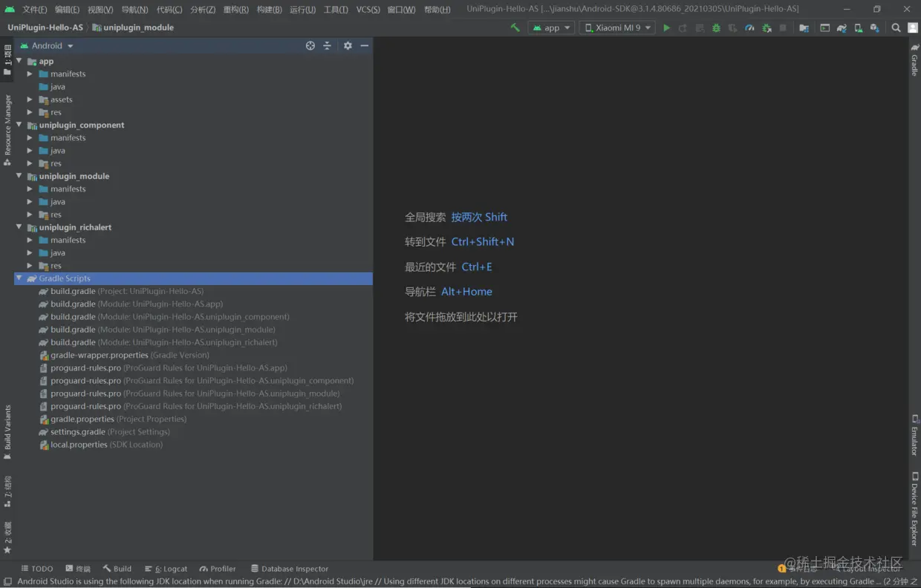Select gradle.properties (Project Properties) file

[113, 419]
